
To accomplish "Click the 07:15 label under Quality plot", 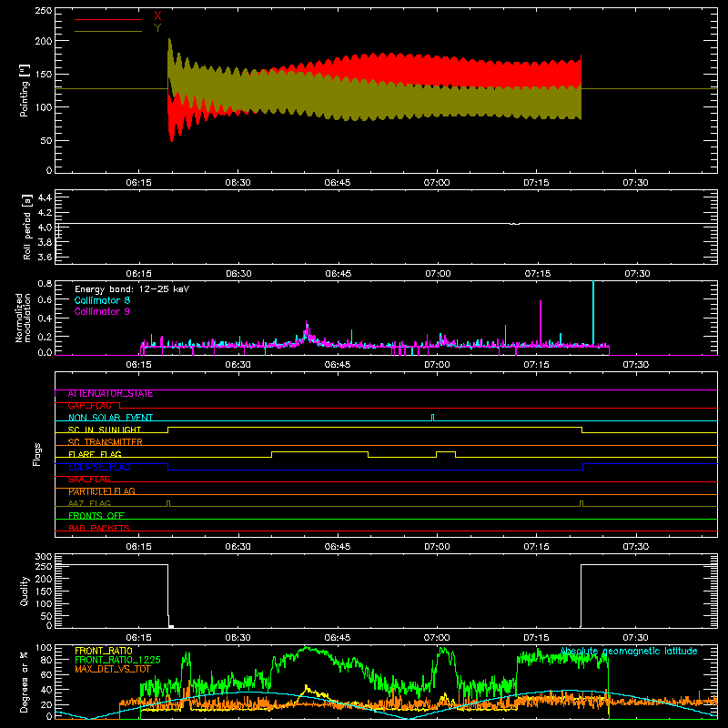I will [536, 638].
